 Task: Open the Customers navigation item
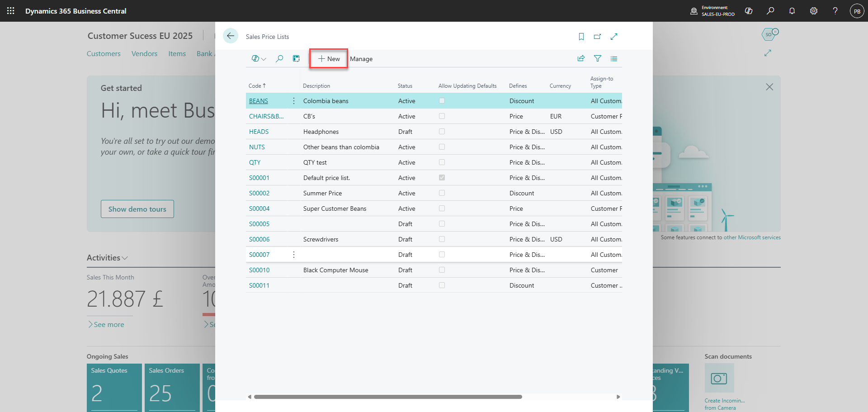coord(104,53)
